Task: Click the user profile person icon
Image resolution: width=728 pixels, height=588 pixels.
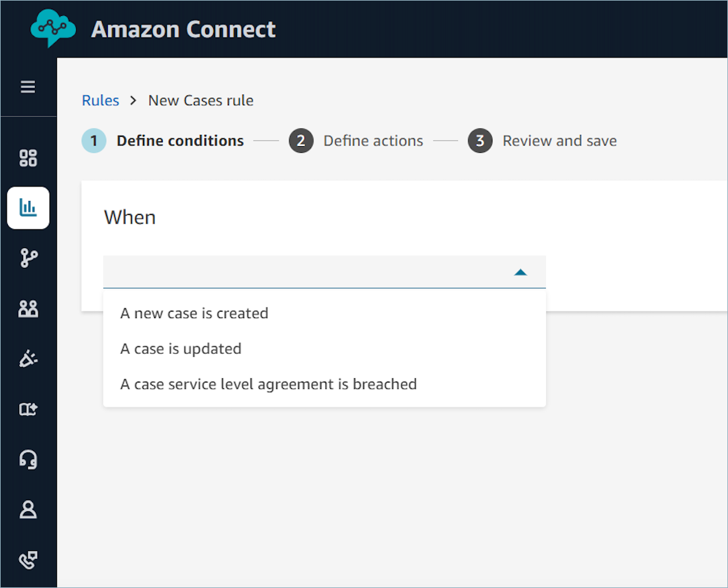Action: 28,510
